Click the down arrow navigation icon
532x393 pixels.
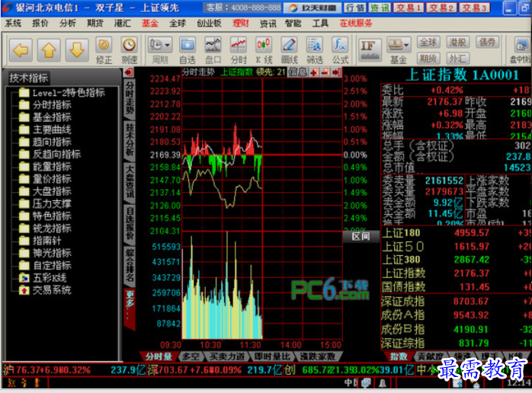(x=75, y=50)
